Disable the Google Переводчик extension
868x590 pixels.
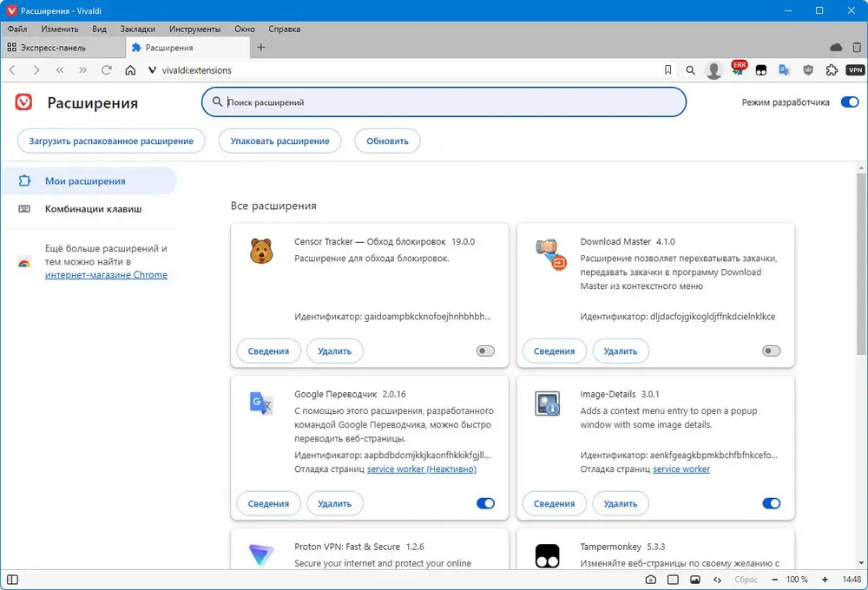click(485, 503)
